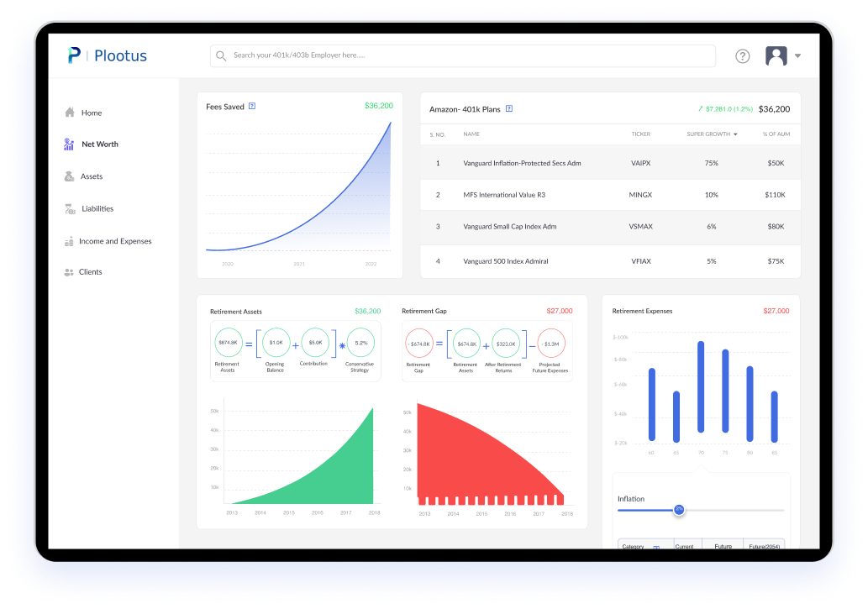Click the Clients people icon
868x609 pixels.
point(69,272)
